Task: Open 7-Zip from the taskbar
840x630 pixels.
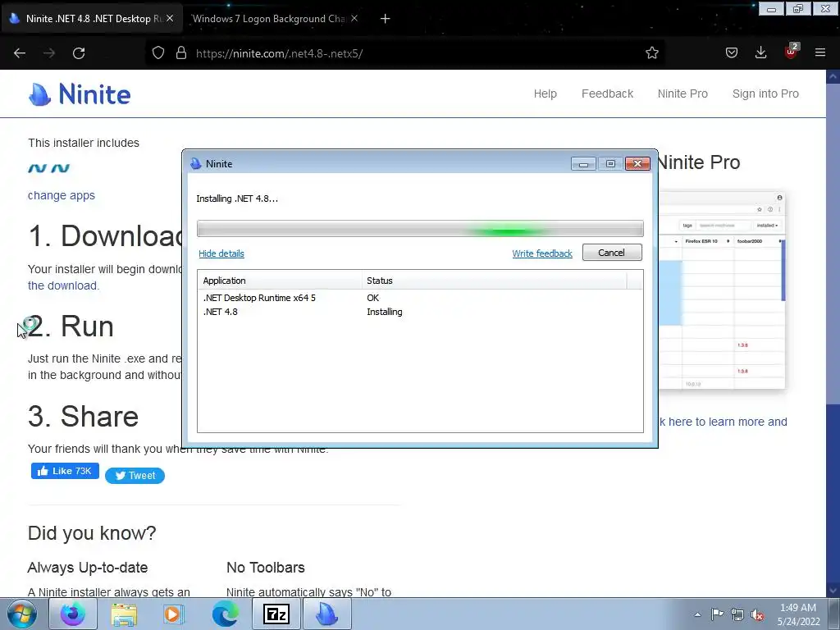Action: 276,614
